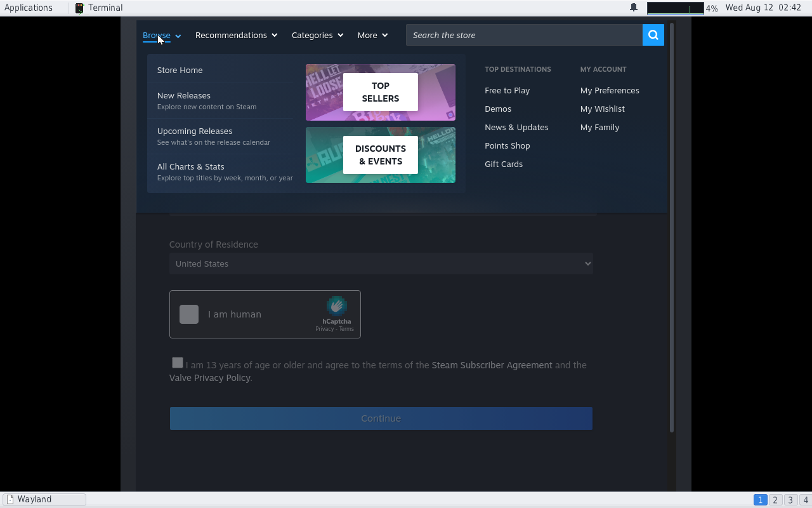Click the Browse tab label

tap(157, 35)
